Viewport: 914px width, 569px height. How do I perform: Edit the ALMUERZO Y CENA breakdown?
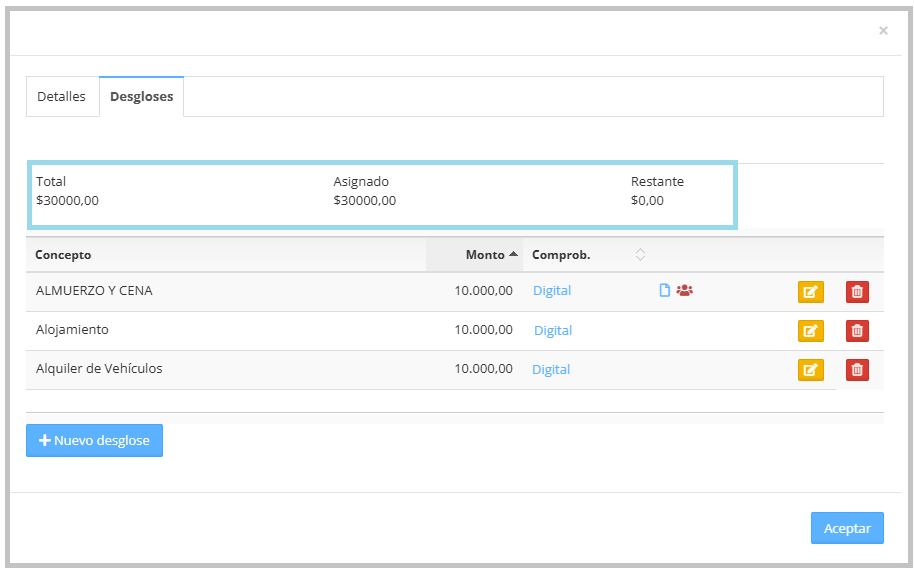(x=810, y=292)
